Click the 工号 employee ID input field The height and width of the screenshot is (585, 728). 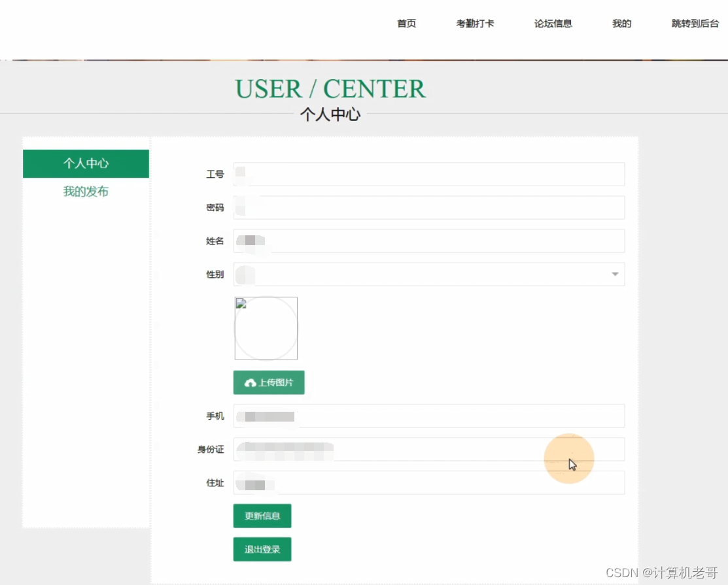point(429,174)
